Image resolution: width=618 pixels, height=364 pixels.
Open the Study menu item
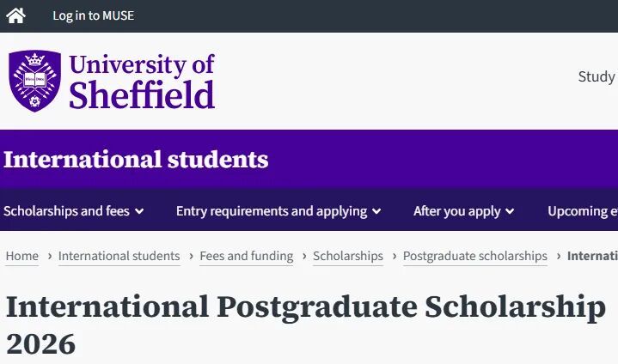pos(597,76)
